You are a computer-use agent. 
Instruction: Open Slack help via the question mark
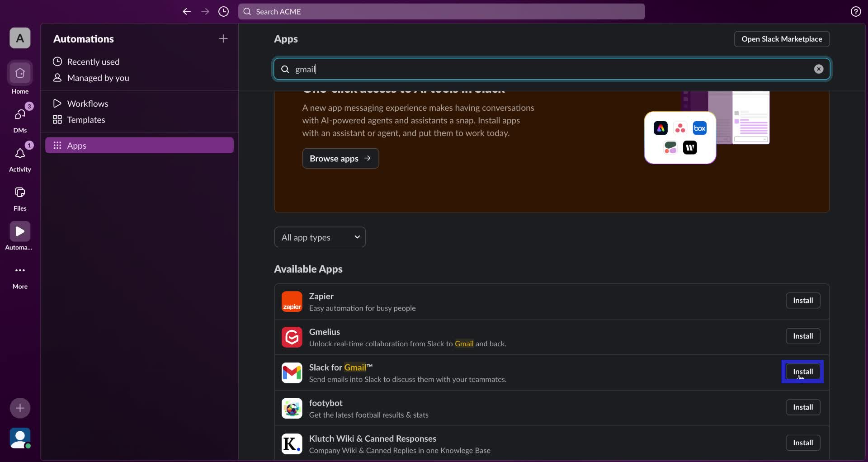[855, 11]
